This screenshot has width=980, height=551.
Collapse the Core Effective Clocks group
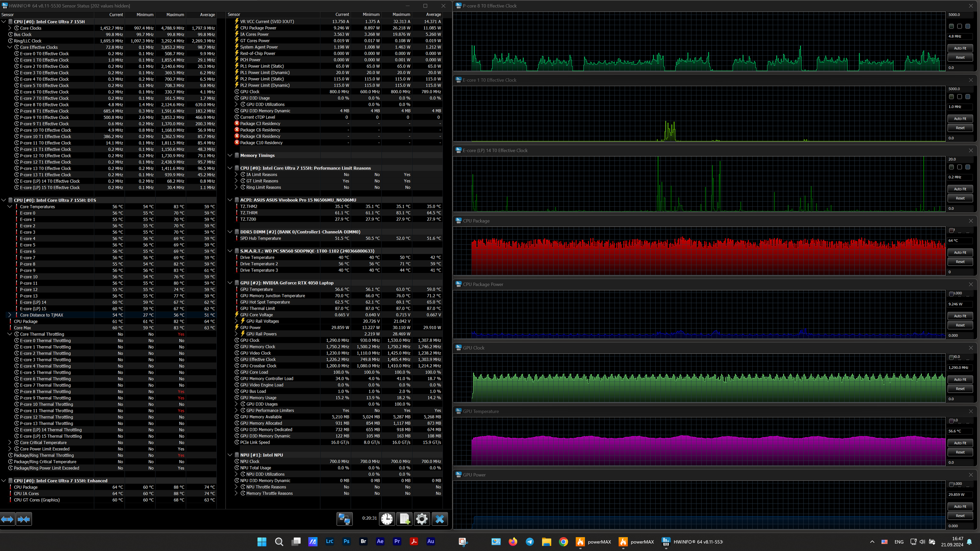[x=10, y=47]
